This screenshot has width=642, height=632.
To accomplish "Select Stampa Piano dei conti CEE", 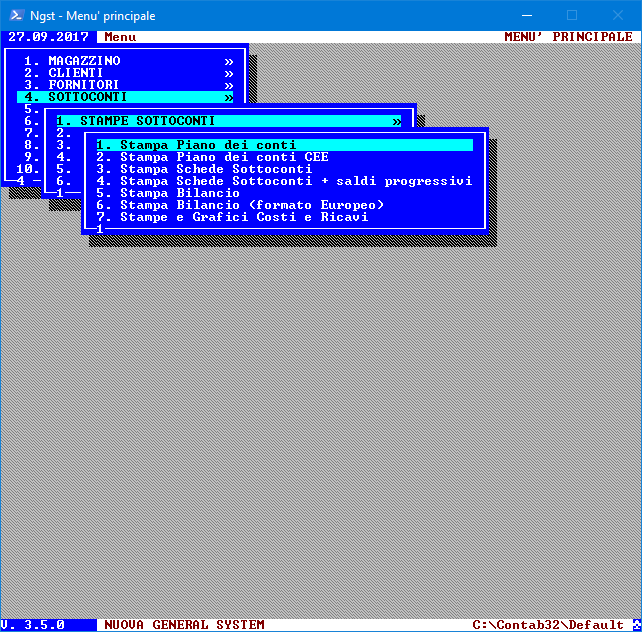I will point(224,157).
